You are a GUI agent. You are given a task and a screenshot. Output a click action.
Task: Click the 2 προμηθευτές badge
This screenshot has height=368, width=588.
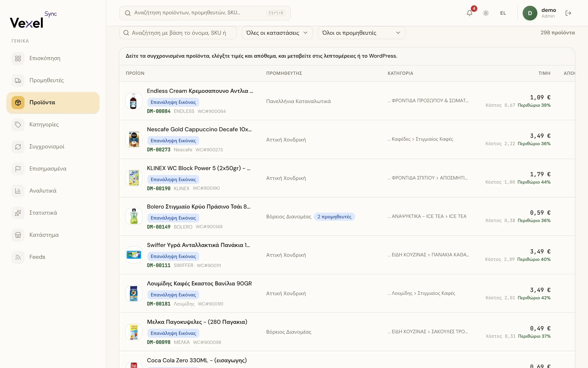pyautogui.click(x=334, y=217)
